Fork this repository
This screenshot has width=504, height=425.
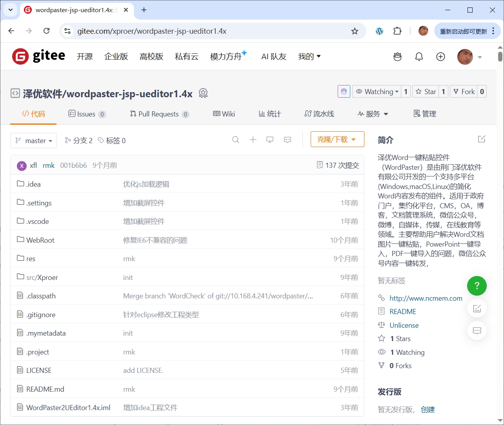[x=464, y=92]
